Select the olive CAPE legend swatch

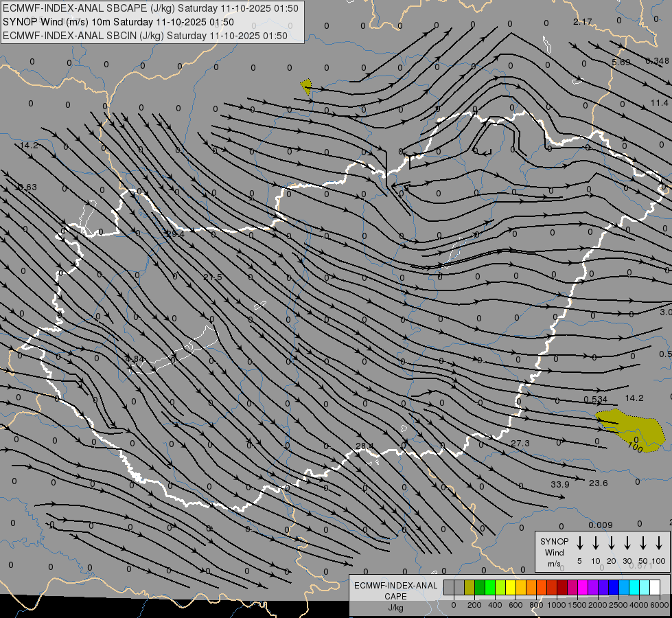470,587
